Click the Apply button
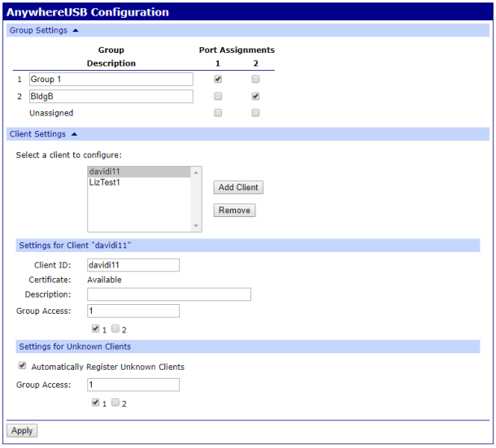The image size is (496, 448). tap(22, 431)
